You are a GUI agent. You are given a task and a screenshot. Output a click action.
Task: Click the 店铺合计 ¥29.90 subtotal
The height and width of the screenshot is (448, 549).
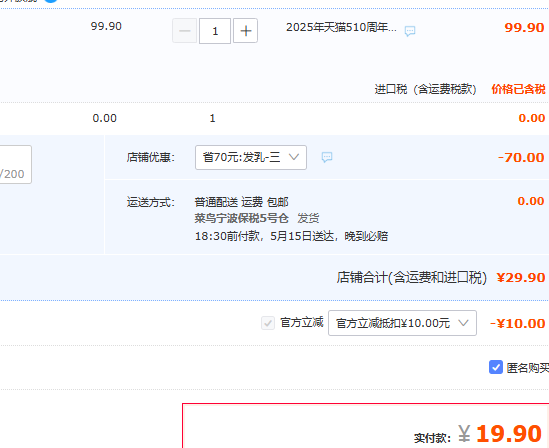point(521,278)
